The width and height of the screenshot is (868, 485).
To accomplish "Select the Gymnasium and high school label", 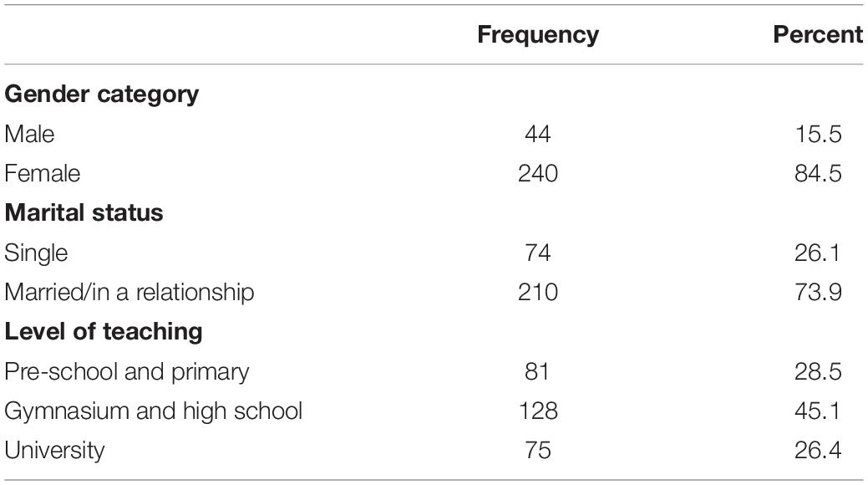I will [x=154, y=412].
